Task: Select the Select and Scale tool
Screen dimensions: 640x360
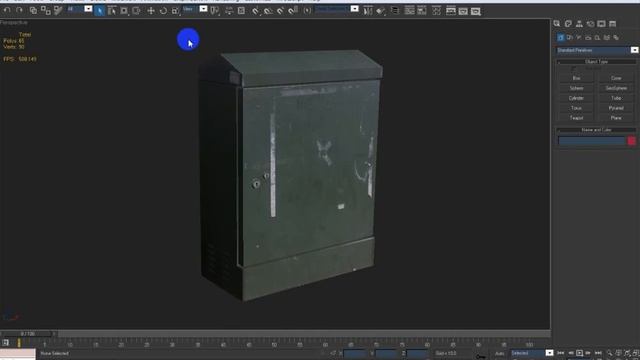Action: (x=176, y=11)
